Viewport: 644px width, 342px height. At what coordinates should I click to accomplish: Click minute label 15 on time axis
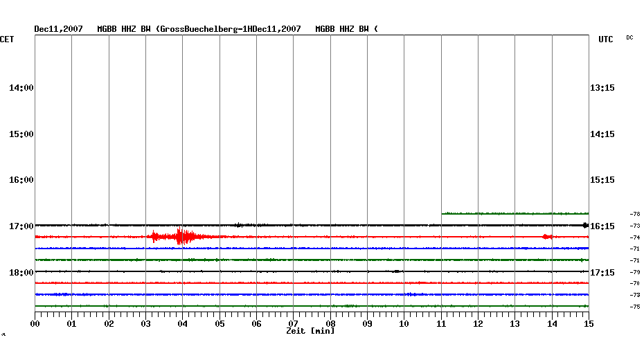(589, 324)
